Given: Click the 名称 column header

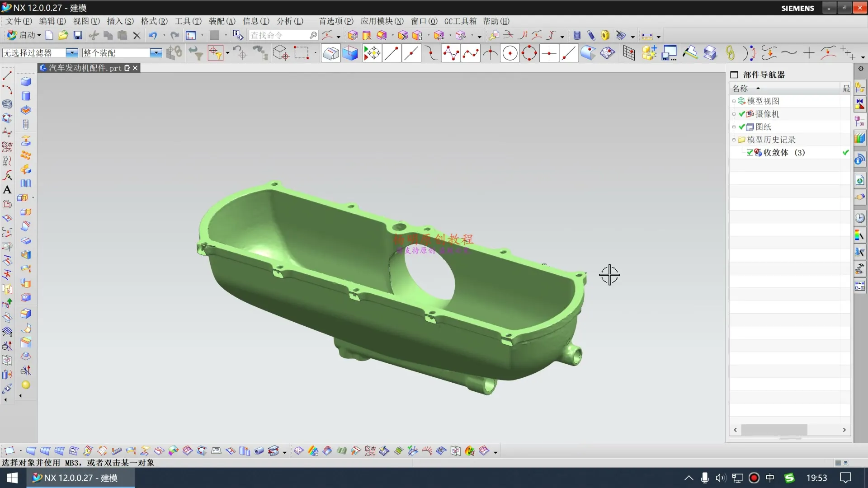Looking at the screenshot, I should point(740,88).
